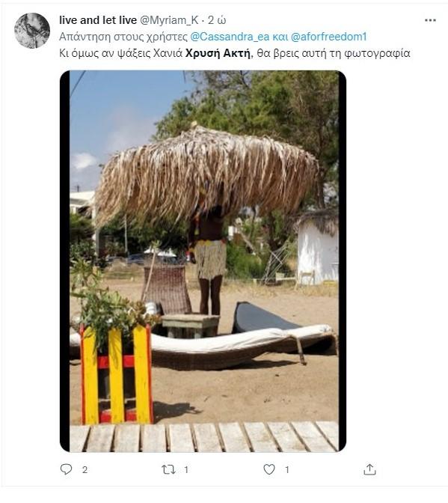Image resolution: width=448 pixels, height=503 pixels.
Task: Open the @aforfreedom1 mention
Action: point(328,37)
